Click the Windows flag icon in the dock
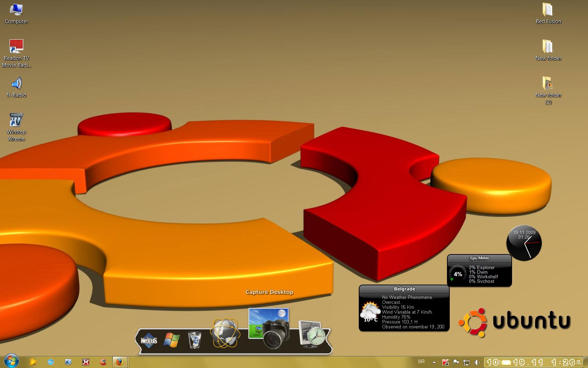 [x=171, y=340]
